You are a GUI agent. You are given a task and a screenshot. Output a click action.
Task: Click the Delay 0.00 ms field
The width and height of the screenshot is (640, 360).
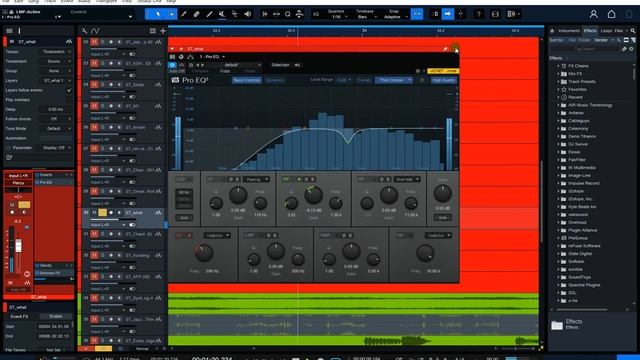point(56,109)
